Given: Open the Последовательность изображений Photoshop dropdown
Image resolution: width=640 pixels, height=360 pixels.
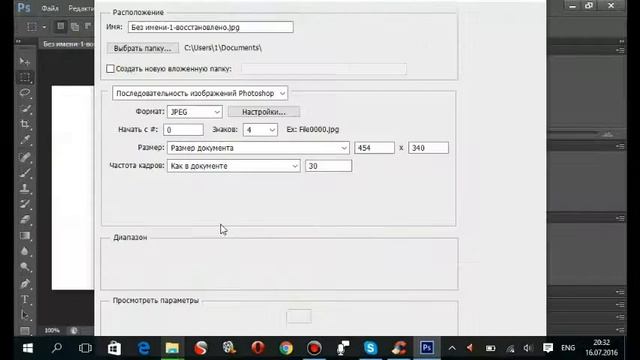Looking at the screenshot, I should 200,93.
